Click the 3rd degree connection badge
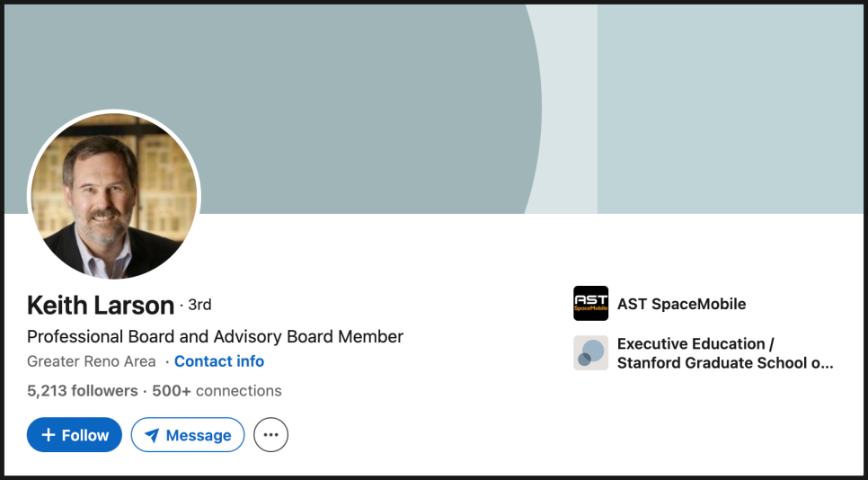 click(x=199, y=305)
